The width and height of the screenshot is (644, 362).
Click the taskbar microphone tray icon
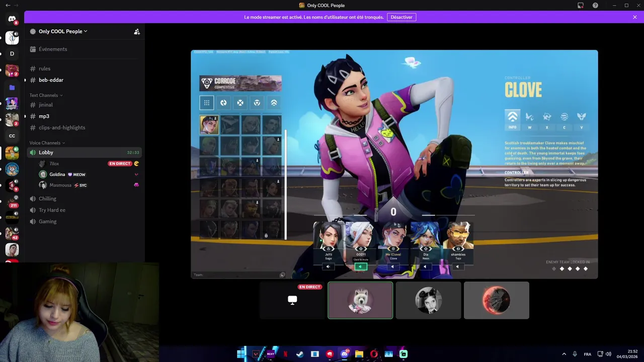click(x=575, y=354)
